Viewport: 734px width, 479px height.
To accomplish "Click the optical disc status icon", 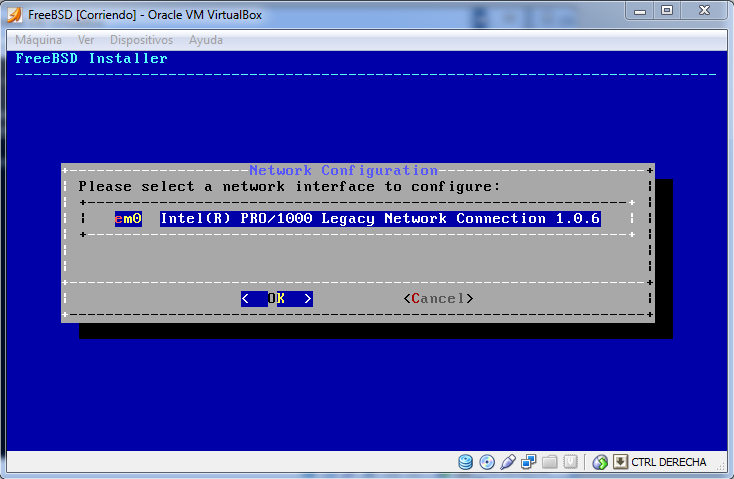I will 487,462.
